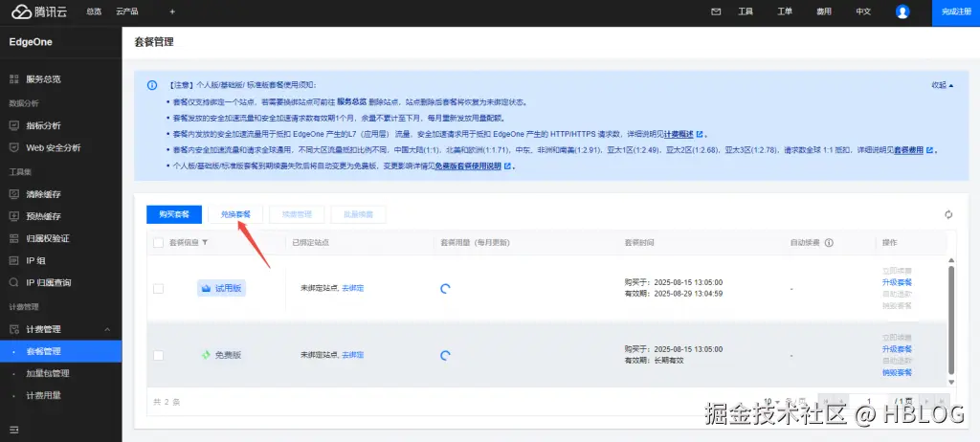Open the 工具 menu in top bar
Viewport: 980px width, 442px height.
746,11
